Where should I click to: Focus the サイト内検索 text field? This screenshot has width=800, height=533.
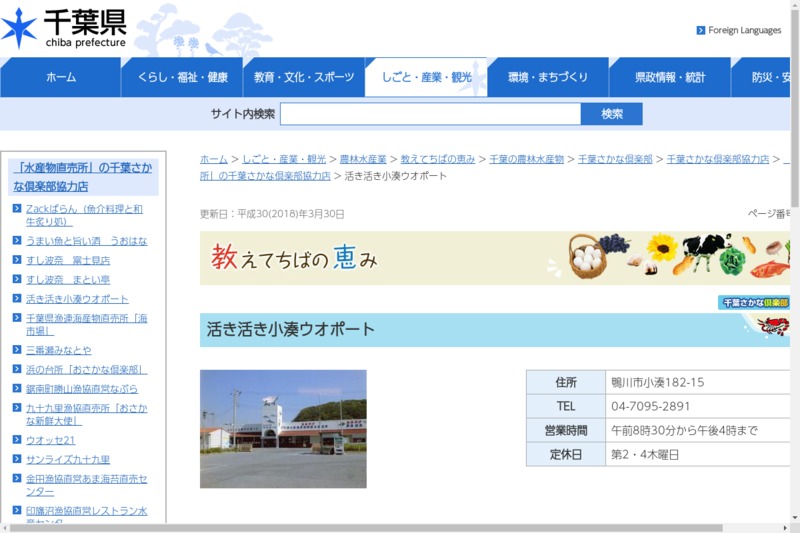click(430, 114)
